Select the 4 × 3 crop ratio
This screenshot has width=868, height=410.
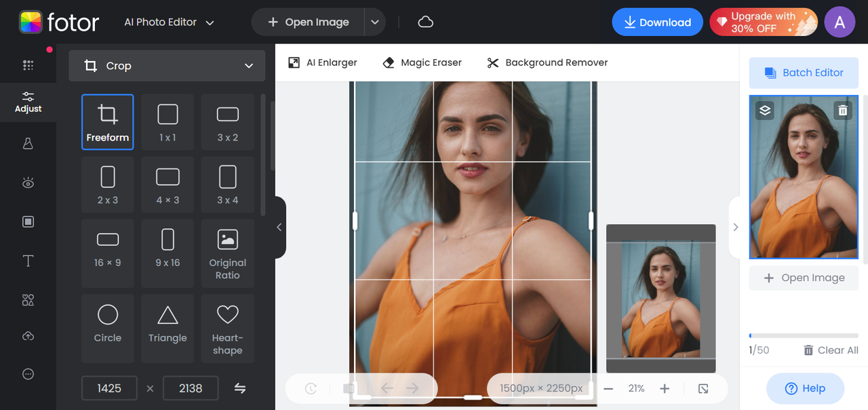coord(167,185)
